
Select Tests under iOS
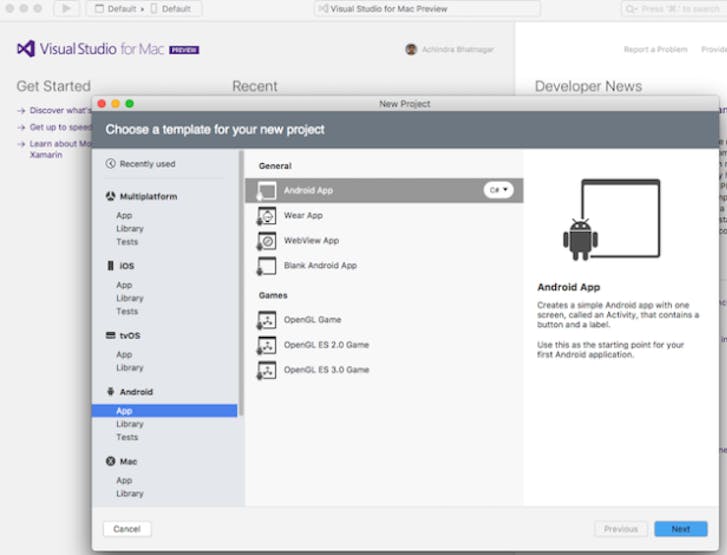(x=127, y=311)
